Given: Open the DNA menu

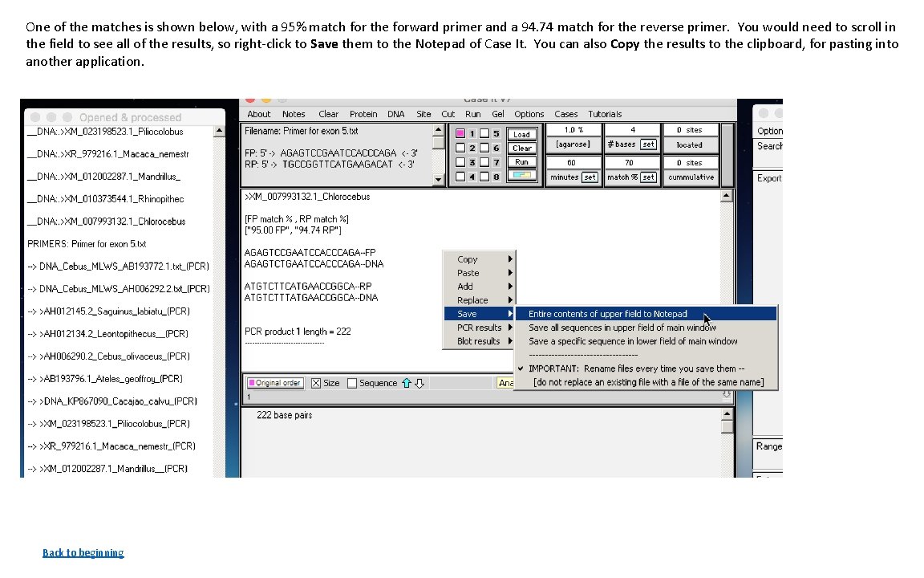Looking at the screenshot, I should point(396,114).
